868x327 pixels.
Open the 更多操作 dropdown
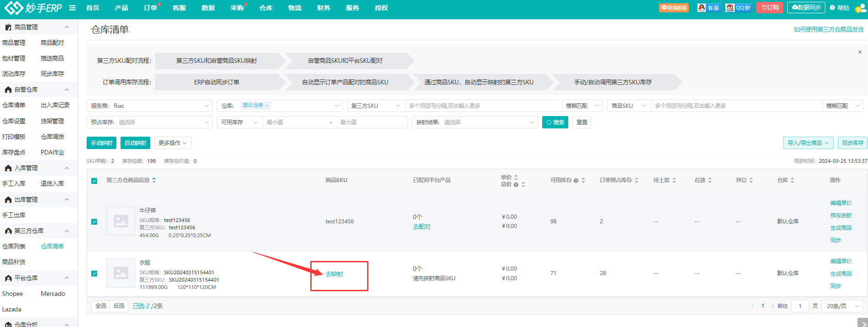173,143
